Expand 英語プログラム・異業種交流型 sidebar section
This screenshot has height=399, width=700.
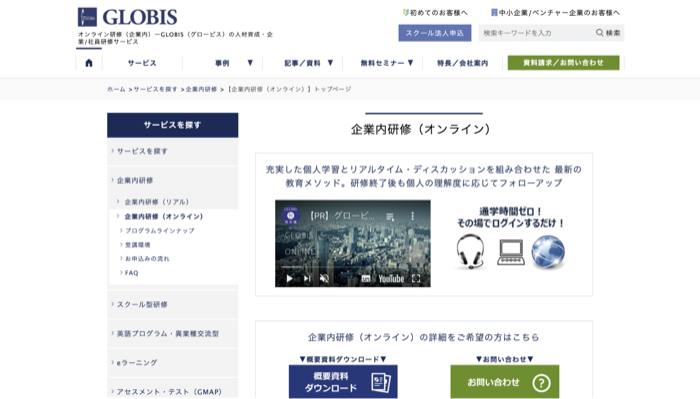172,333
